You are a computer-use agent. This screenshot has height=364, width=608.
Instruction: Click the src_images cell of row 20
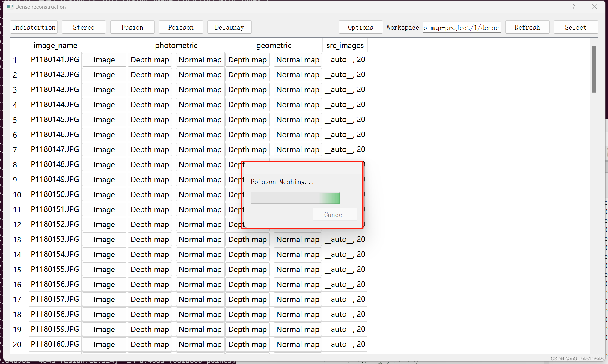coord(345,344)
